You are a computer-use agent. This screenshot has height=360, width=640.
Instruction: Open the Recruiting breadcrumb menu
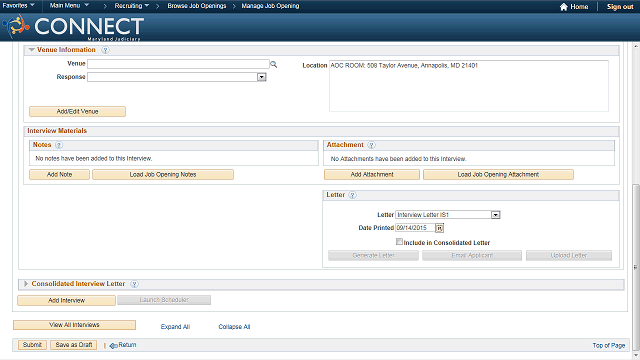[131, 6]
